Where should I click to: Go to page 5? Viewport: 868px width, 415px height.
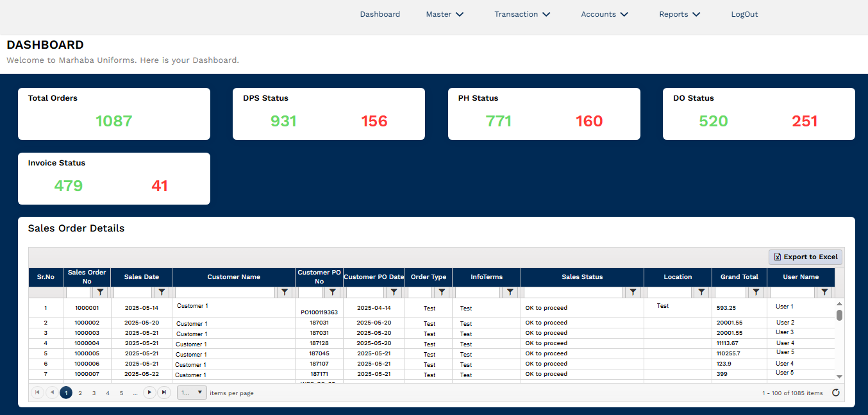click(x=121, y=393)
